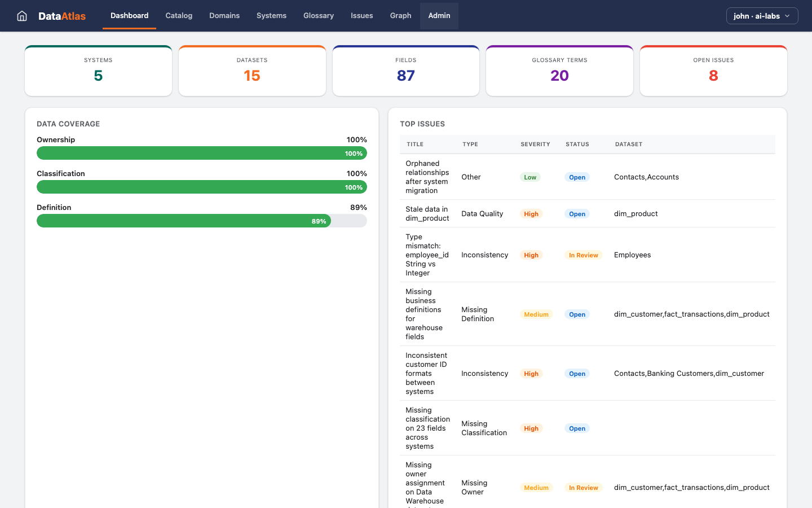
Task: Open the Datasets count card
Action: pyautogui.click(x=252, y=70)
